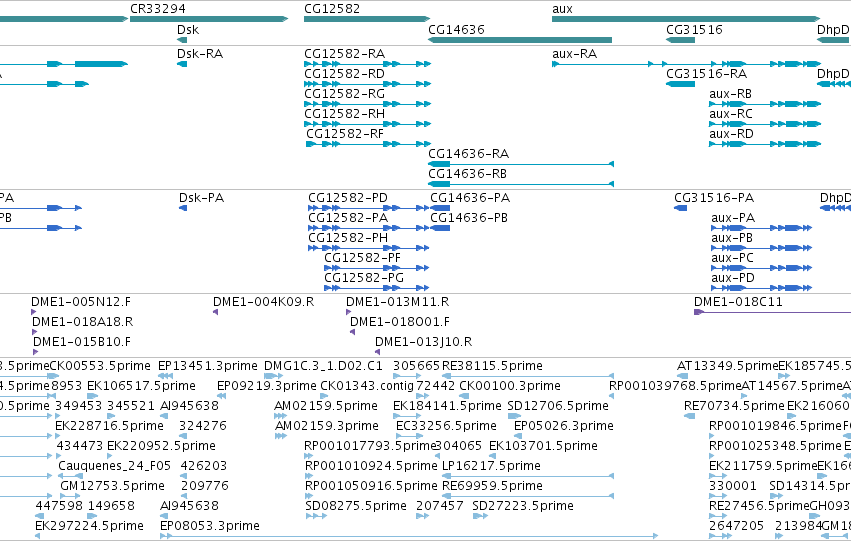Click the aux-PD CDS label
Image resolution: width=851 pixels, height=541 pixels.
point(733,278)
